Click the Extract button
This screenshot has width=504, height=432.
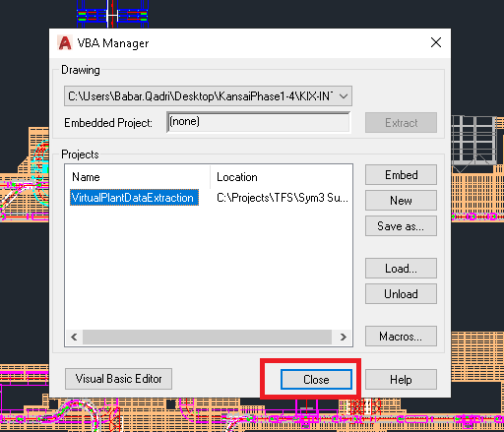pyautogui.click(x=401, y=123)
